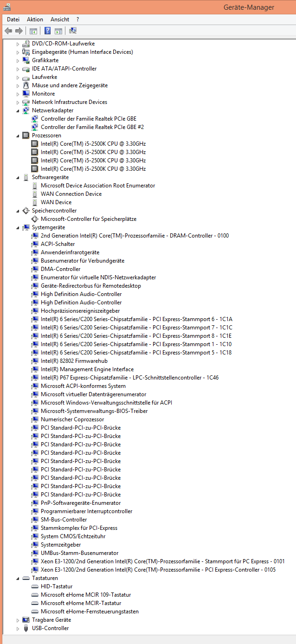Click the USB-Controller plug icon
Viewport: 296px width, 644px height.
(x=26, y=628)
